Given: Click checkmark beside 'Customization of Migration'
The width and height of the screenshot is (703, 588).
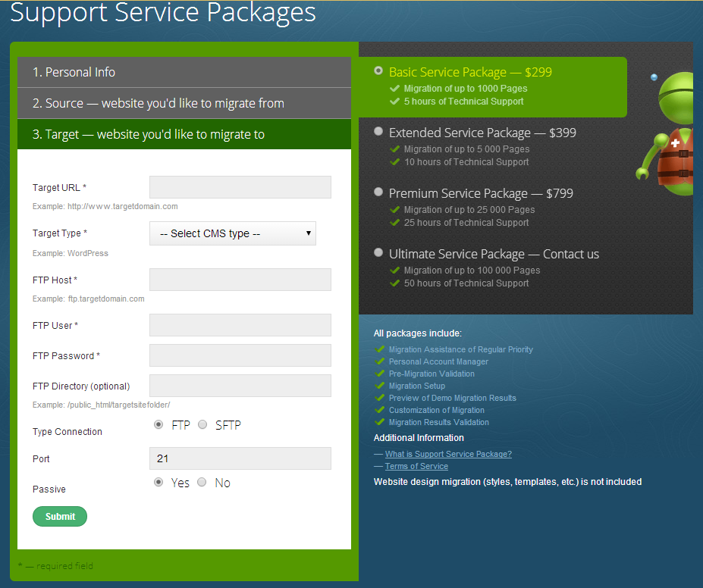Looking at the screenshot, I should click(x=380, y=409).
